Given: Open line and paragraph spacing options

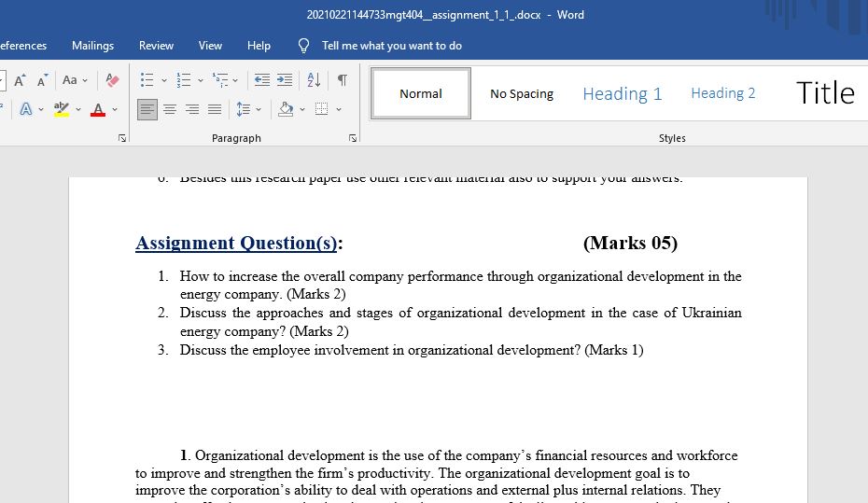Looking at the screenshot, I should [x=243, y=109].
